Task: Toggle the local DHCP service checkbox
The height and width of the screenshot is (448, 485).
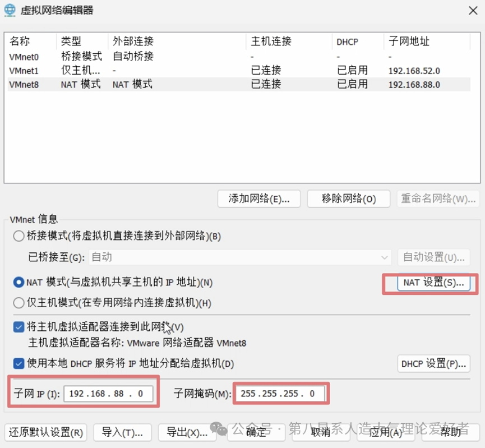Action: [x=19, y=363]
